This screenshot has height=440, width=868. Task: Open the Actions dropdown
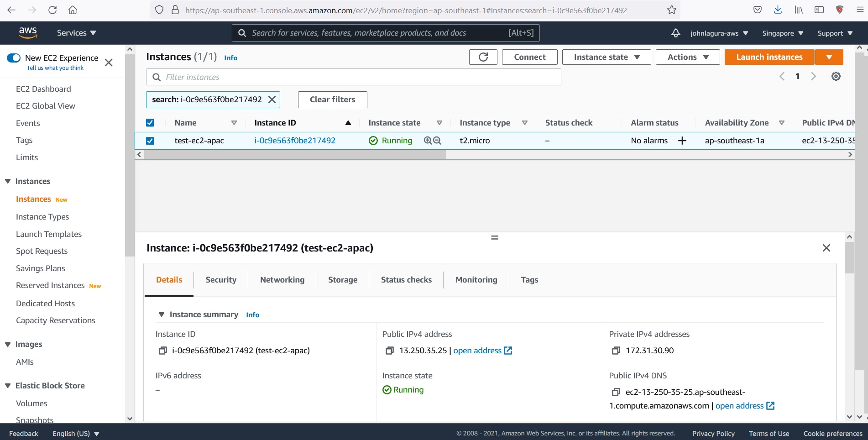(687, 57)
